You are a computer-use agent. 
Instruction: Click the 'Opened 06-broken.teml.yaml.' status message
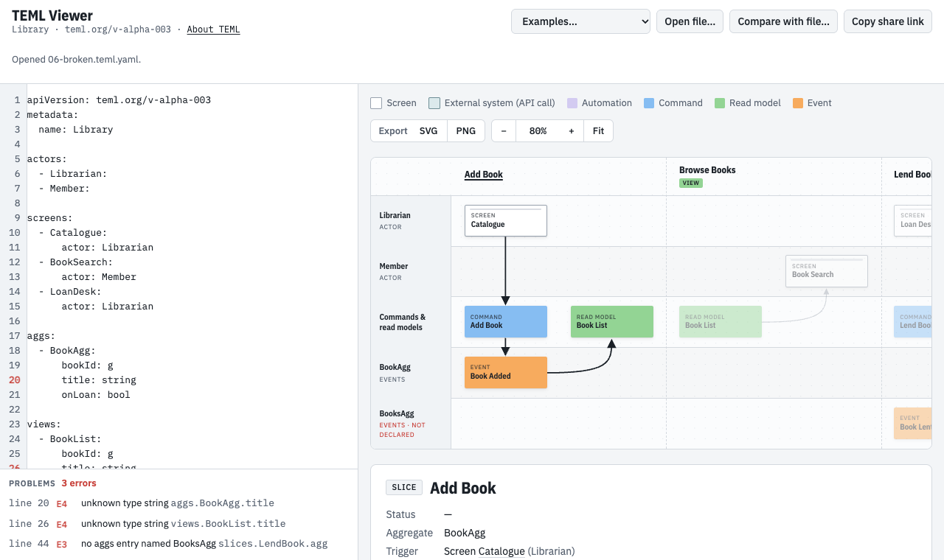click(77, 60)
